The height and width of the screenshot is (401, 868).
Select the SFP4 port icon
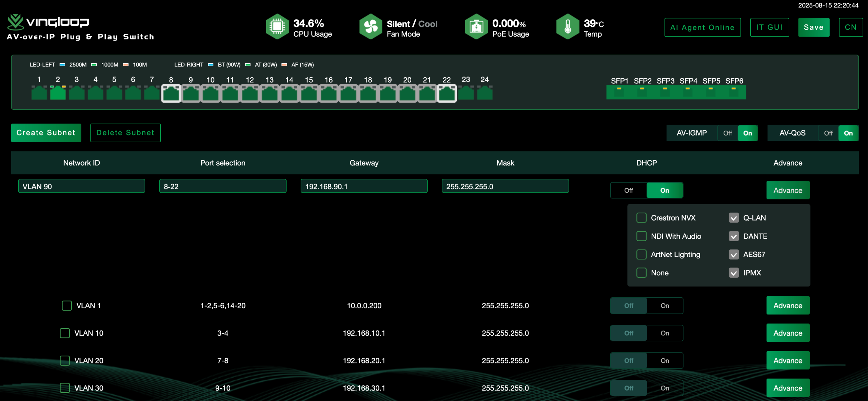688,92
